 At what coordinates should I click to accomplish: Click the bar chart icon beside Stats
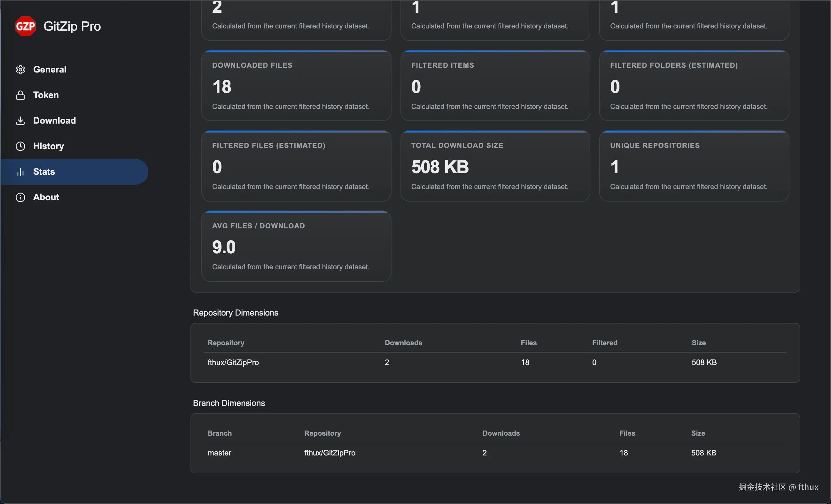click(x=20, y=172)
